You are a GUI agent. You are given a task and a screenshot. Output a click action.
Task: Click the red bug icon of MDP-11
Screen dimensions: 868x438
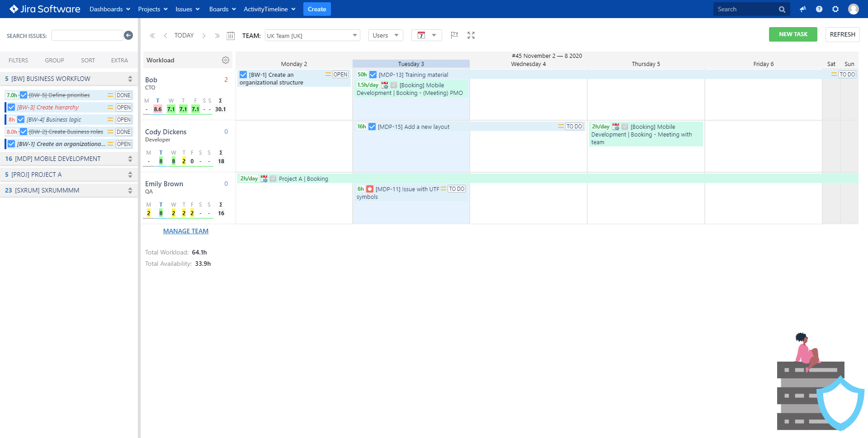pos(370,189)
